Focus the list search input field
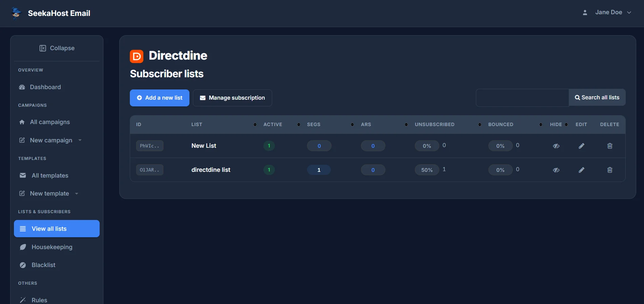This screenshot has width=644, height=304. 522,98
